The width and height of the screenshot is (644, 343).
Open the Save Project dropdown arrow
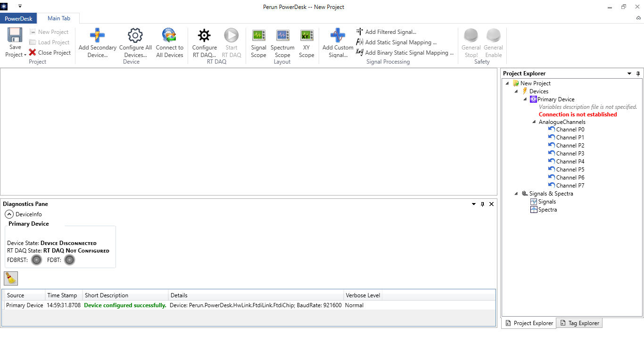(25, 55)
